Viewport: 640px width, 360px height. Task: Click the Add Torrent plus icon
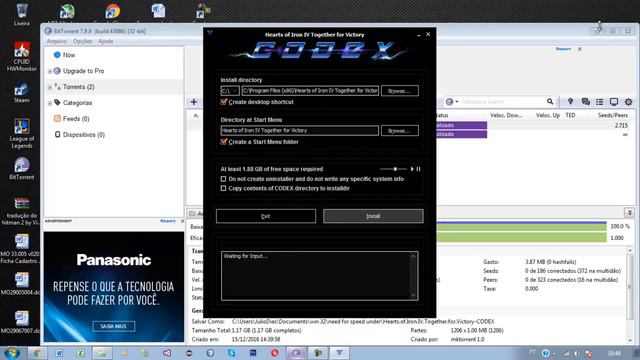[194, 102]
